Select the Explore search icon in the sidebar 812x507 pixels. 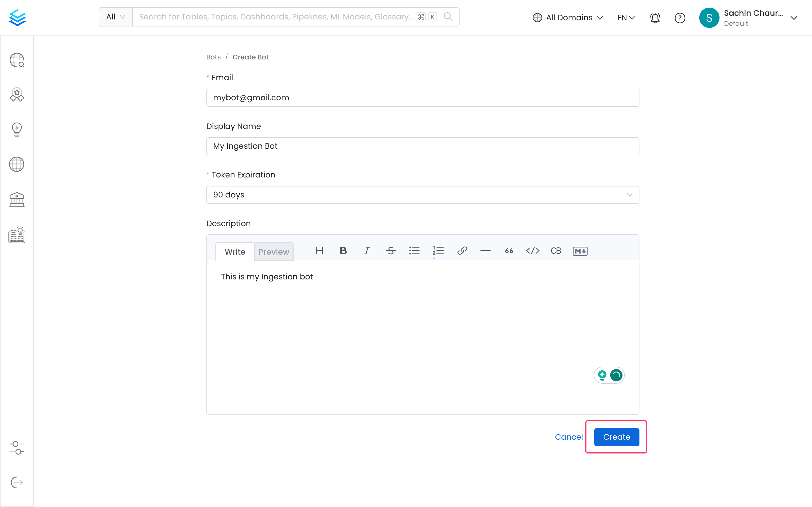(17, 60)
